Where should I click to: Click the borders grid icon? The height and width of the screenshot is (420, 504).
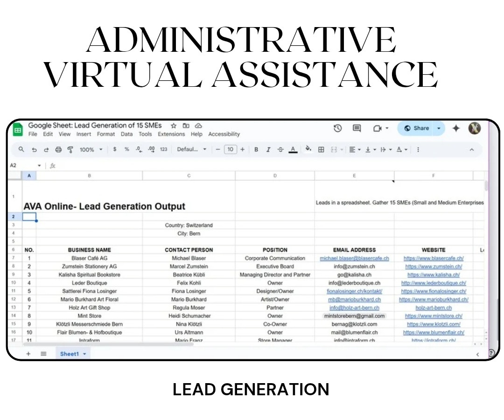coord(321,150)
